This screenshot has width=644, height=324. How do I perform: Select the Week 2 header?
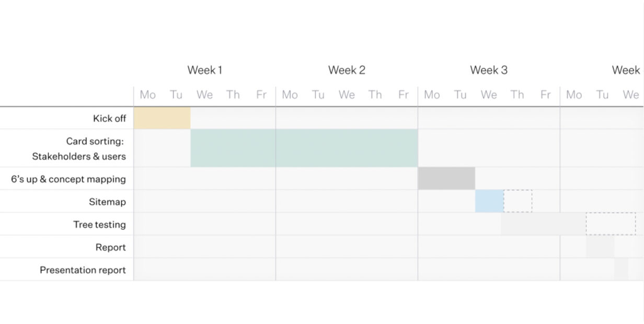(347, 70)
